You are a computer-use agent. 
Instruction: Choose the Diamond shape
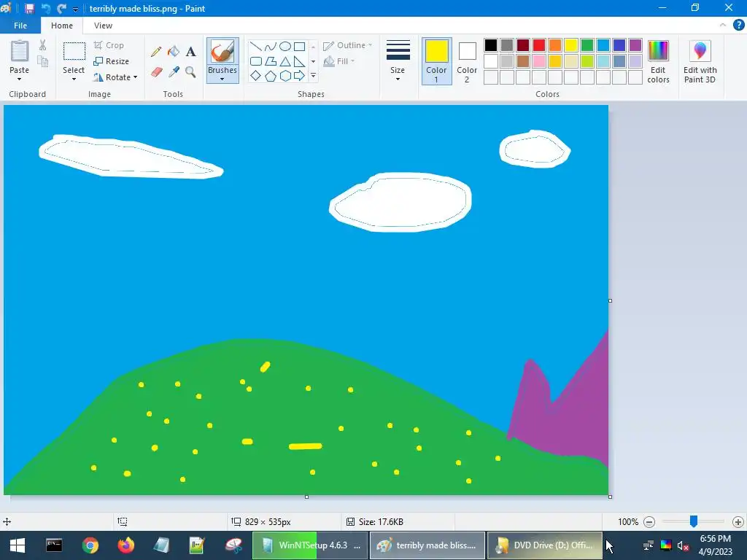pyautogui.click(x=256, y=76)
